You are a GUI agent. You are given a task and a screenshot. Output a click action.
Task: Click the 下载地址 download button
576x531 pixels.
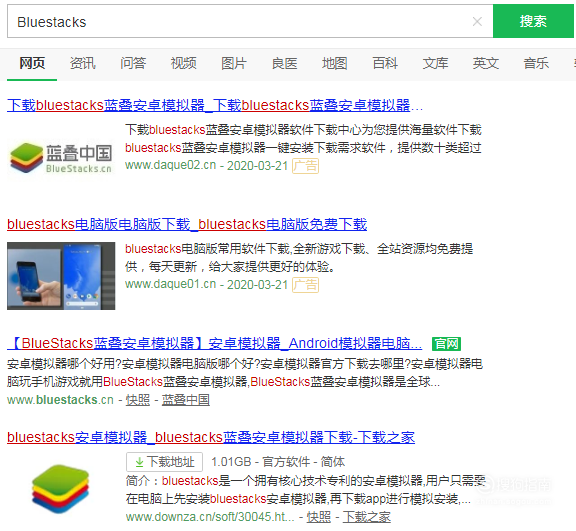click(164, 462)
